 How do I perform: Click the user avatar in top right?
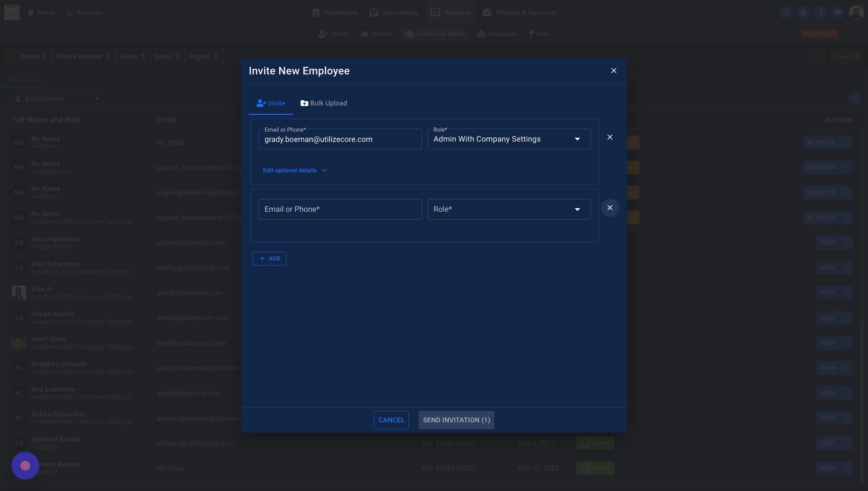coord(856,12)
